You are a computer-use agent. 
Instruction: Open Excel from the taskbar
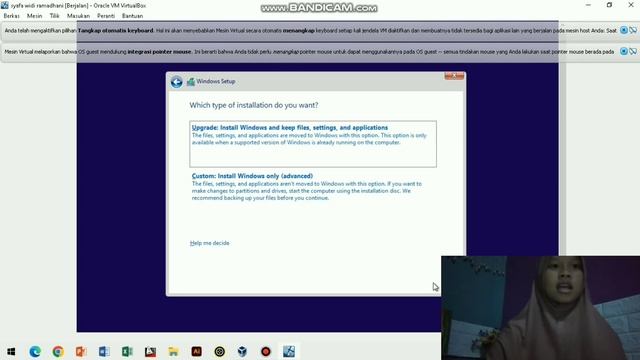127,351
